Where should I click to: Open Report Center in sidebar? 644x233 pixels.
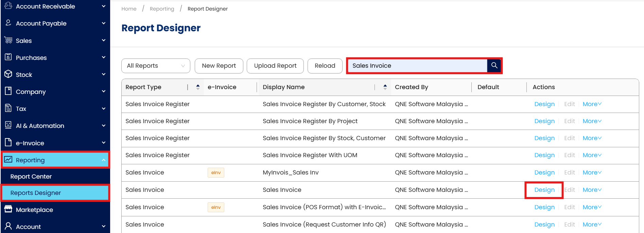[31, 177]
